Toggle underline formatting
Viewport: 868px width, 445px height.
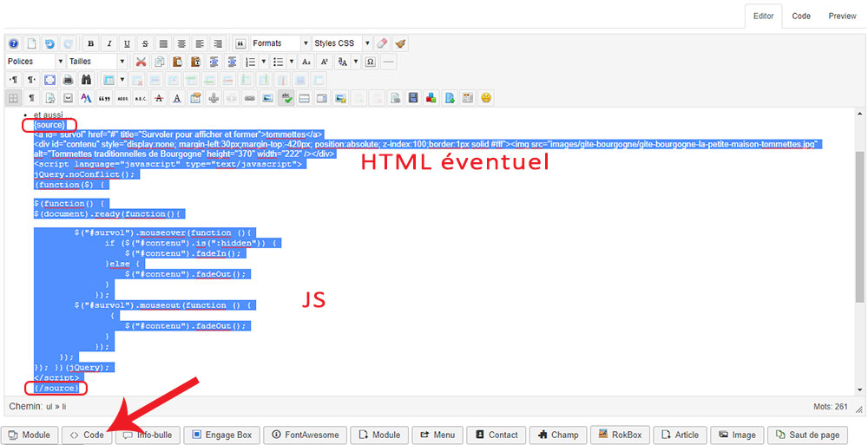tap(127, 43)
